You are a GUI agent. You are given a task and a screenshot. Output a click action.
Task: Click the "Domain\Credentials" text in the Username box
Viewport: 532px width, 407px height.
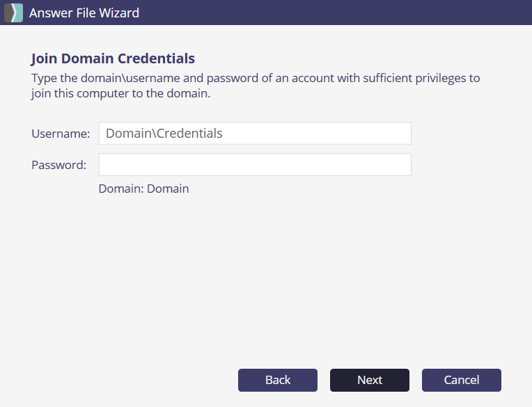point(164,133)
